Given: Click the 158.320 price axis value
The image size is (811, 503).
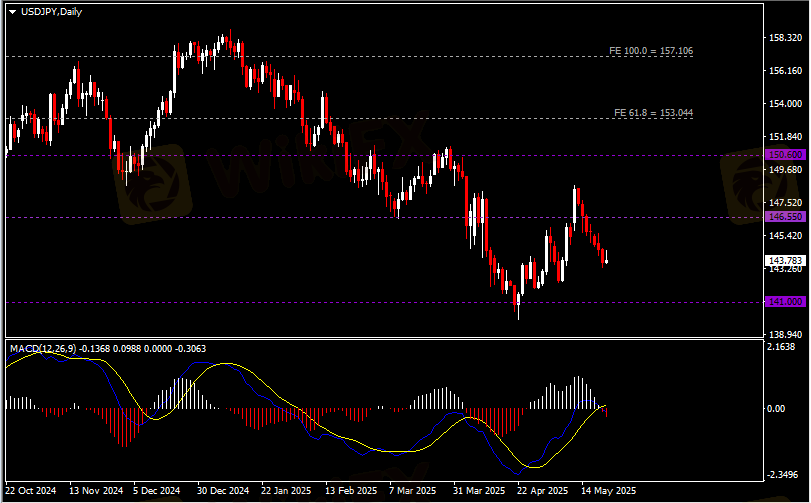Looking at the screenshot, I should [786, 38].
